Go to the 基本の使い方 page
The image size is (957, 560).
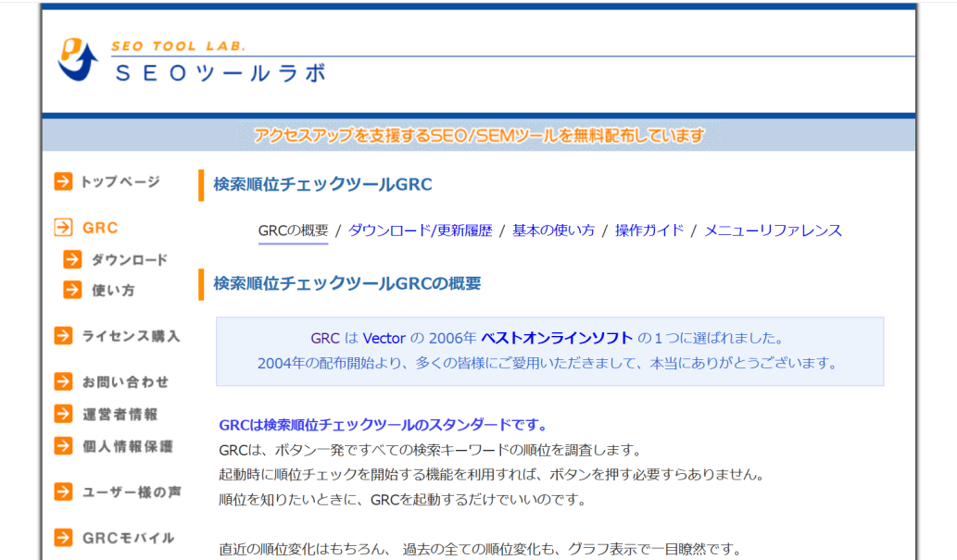pos(553,230)
